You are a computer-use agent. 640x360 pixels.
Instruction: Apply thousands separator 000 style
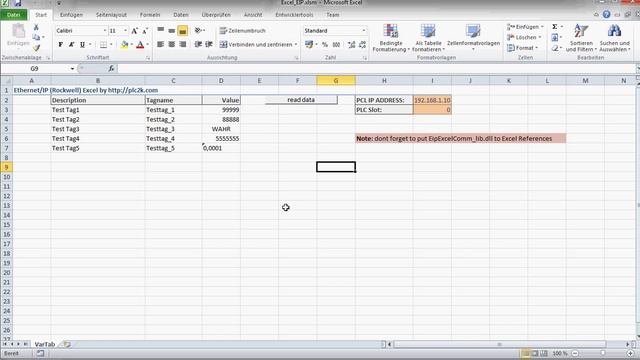point(336,44)
